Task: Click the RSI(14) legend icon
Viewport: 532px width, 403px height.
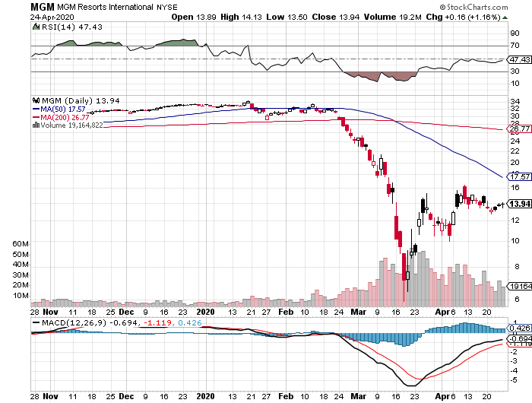Action: point(36,27)
